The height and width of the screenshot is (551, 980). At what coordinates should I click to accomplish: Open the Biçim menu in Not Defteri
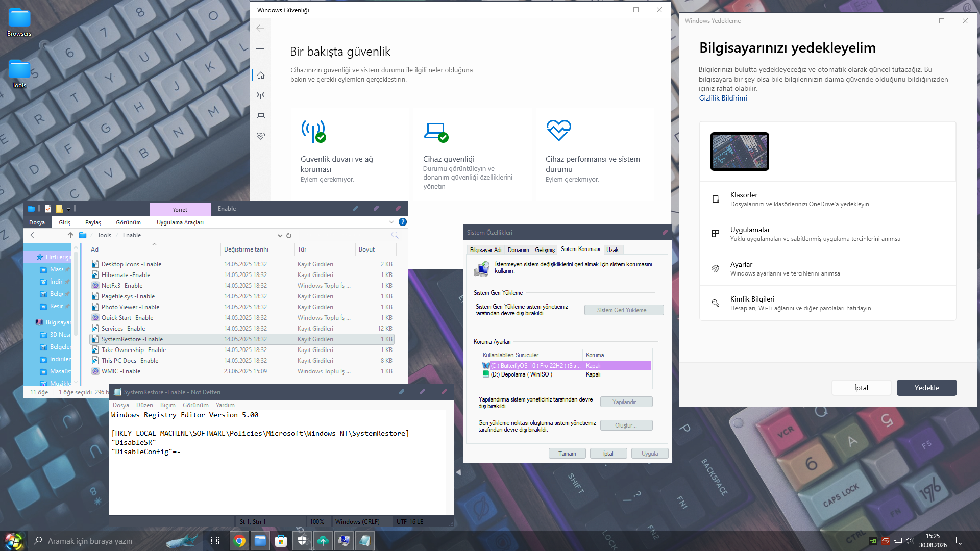coord(168,405)
